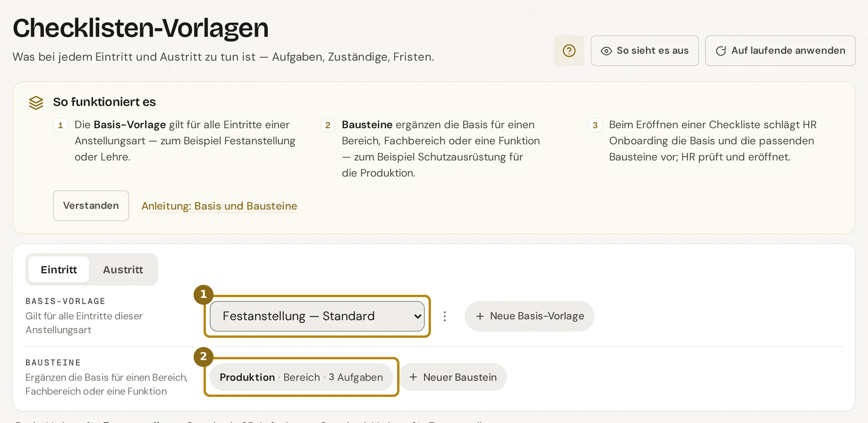Click the 'Checklisten-Vorlagen' page title
Screen dimensions: 868x423
(x=141, y=28)
